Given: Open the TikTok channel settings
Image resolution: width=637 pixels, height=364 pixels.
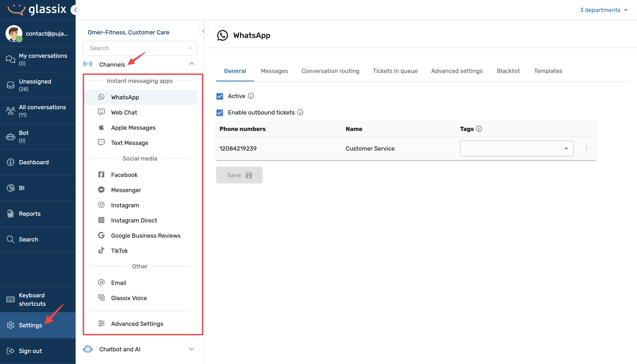Looking at the screenshot, I should click(x=119, y=251).
